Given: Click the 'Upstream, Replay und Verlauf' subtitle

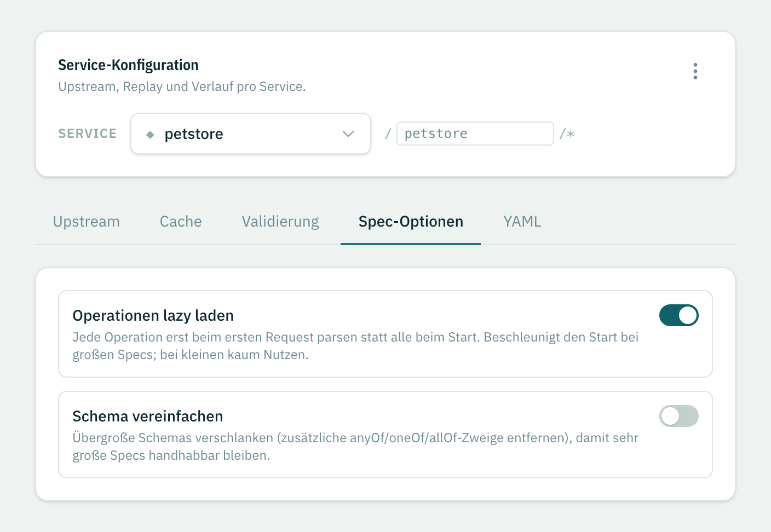Looking at the screenshot, I should pos(182,86).
